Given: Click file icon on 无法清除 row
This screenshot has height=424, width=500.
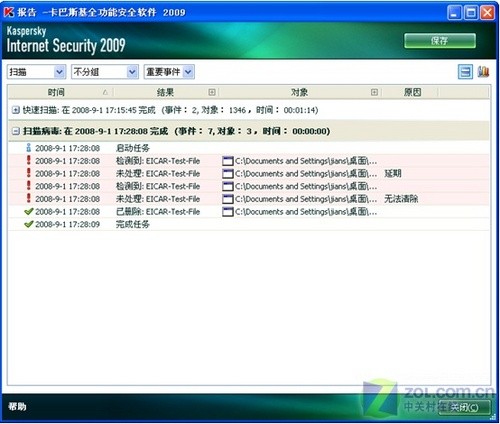Looking at the screenshot, I should point(228,199).
